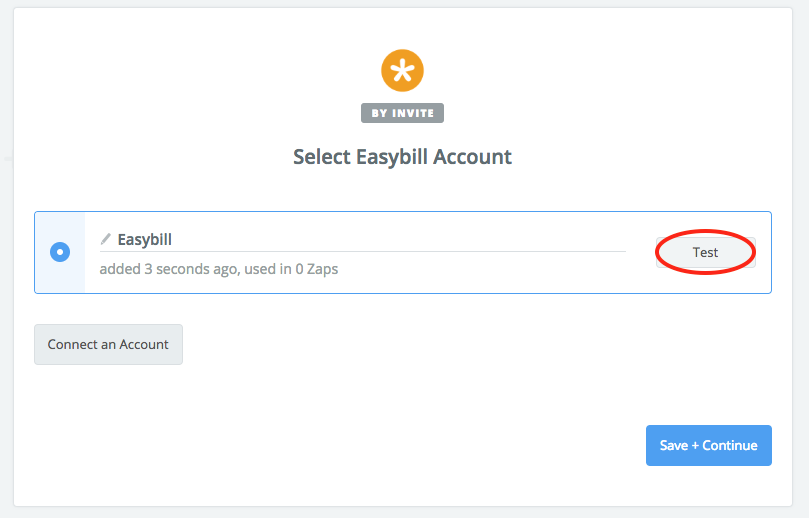809x518 pixels.
Task: Click the Select Easybill Account heading
Action: pos(402,157)
